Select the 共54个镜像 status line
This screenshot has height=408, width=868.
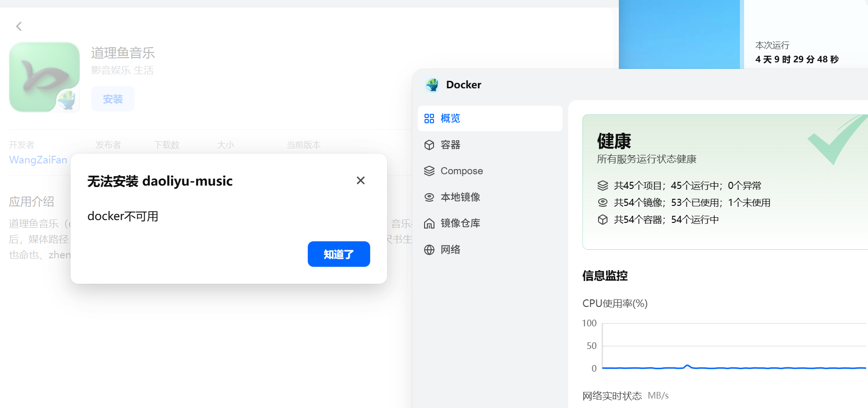coord(692,203)
